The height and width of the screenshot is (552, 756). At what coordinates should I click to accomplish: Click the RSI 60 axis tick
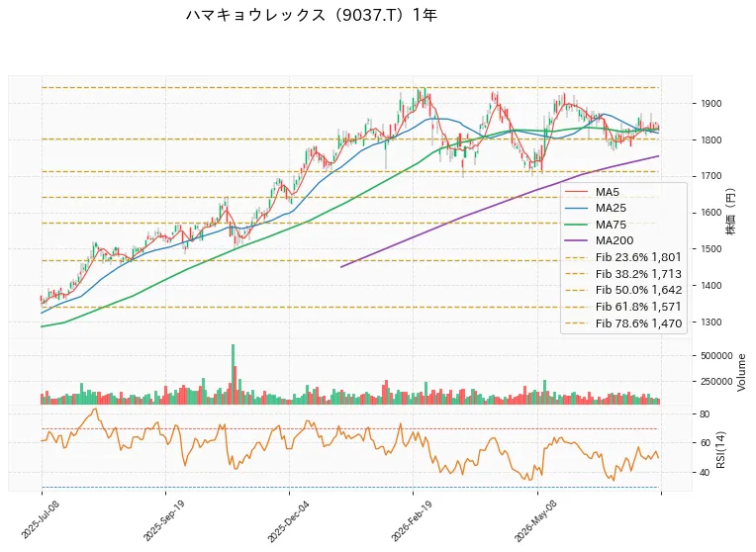click(x=704, y=443)
